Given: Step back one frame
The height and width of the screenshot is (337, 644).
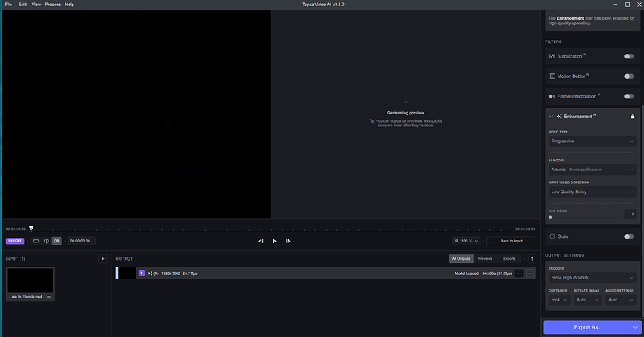Looking at the screenshot, I should (261, 241).
